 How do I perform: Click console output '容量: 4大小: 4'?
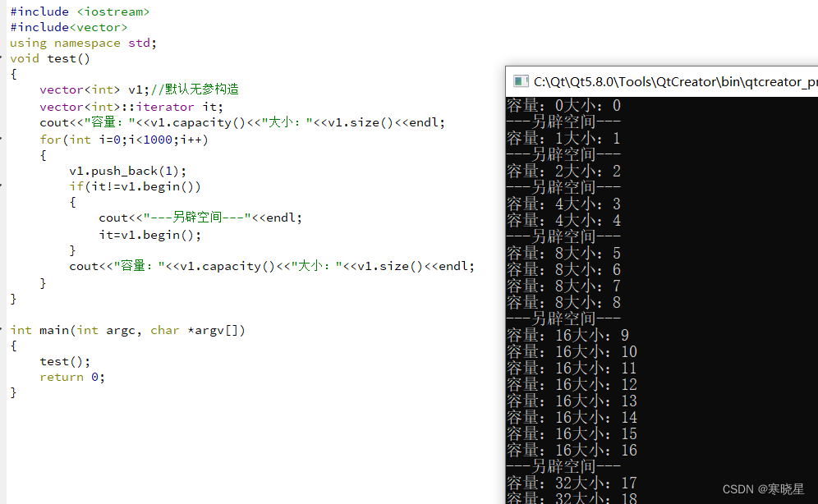coord(564,221)
